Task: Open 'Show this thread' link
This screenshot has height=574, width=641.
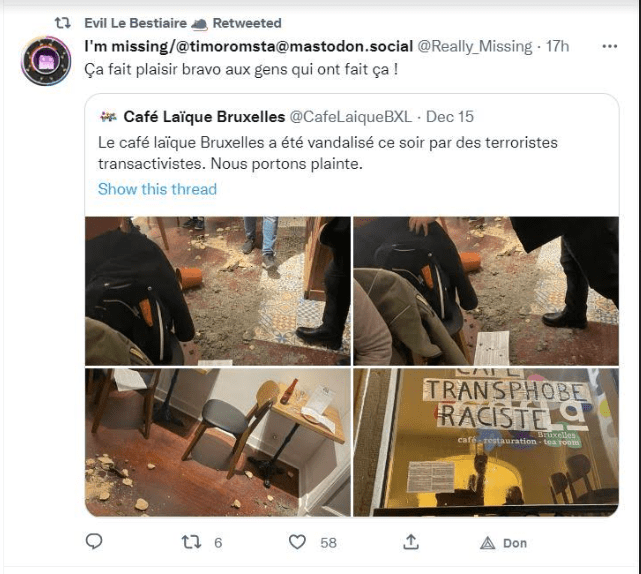Action: click(x=157, y=189)
